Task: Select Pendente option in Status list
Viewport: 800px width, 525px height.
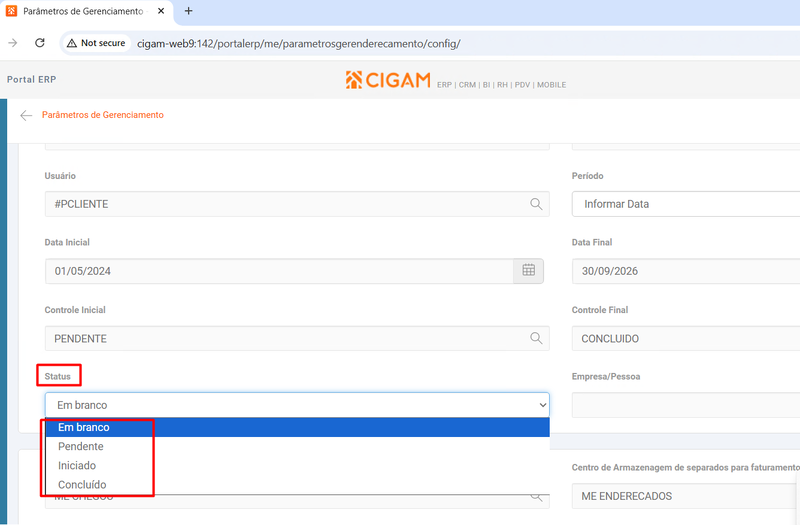Action: [297, 446]
